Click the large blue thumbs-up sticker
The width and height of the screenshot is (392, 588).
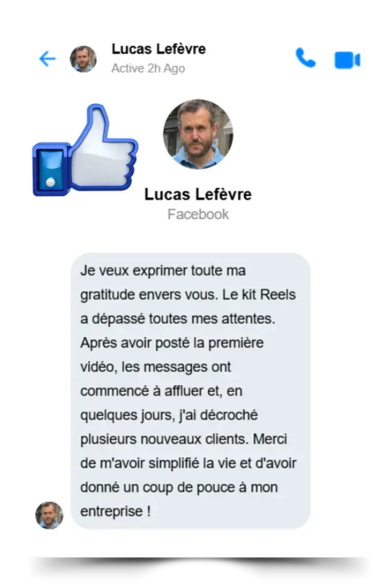click(85, 150)
